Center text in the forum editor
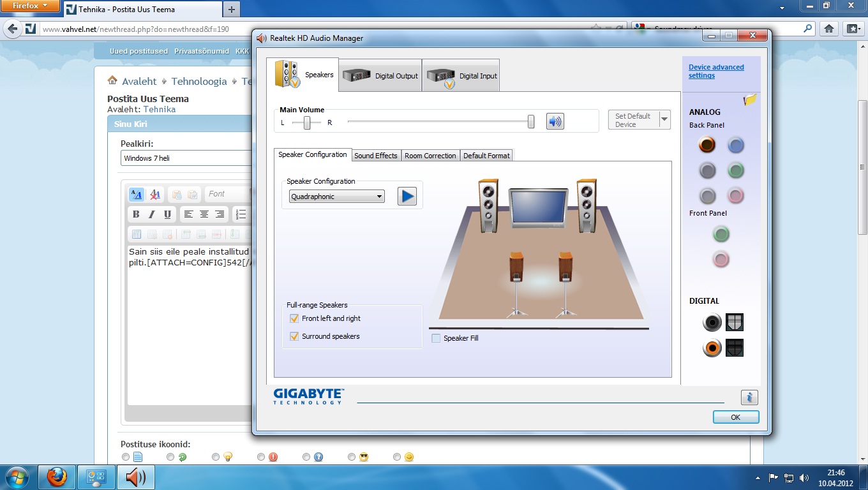 (204, 214)
